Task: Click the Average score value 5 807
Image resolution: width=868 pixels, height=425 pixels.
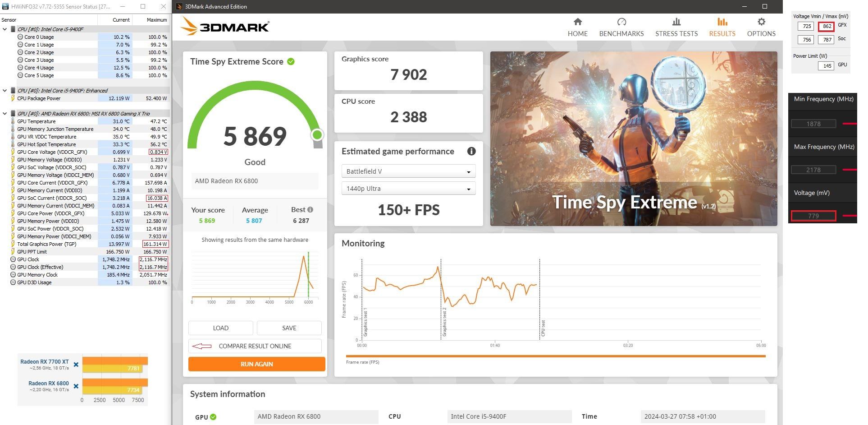Action: pyautogui.click(x=254, y=221)
